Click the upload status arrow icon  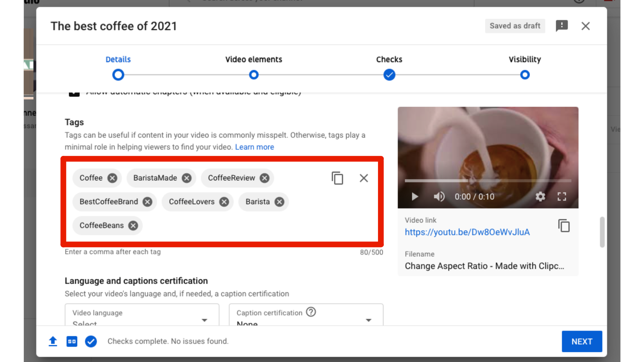pos(53,341)
